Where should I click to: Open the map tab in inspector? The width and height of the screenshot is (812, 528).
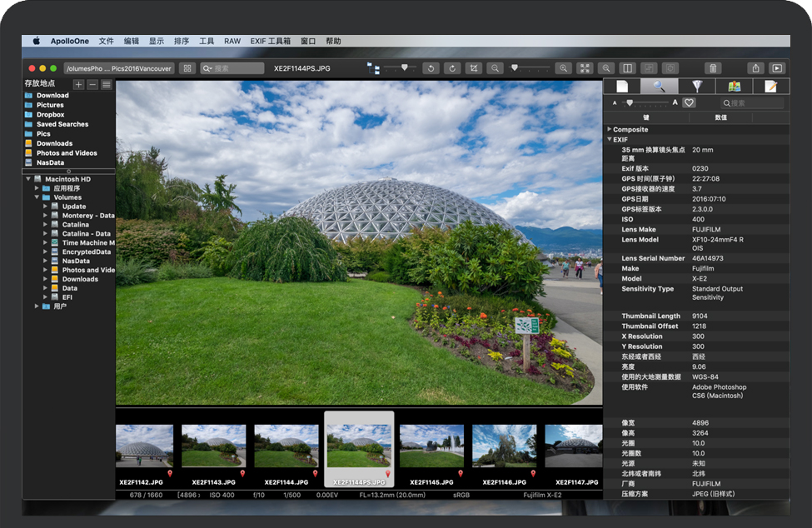coord(734,86)
